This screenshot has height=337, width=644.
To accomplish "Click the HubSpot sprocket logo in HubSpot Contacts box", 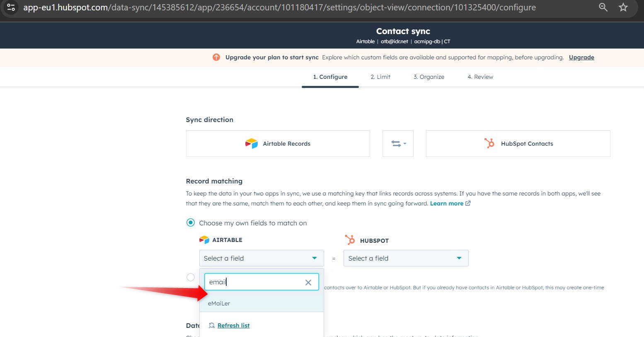I will (x=489, y=143).
